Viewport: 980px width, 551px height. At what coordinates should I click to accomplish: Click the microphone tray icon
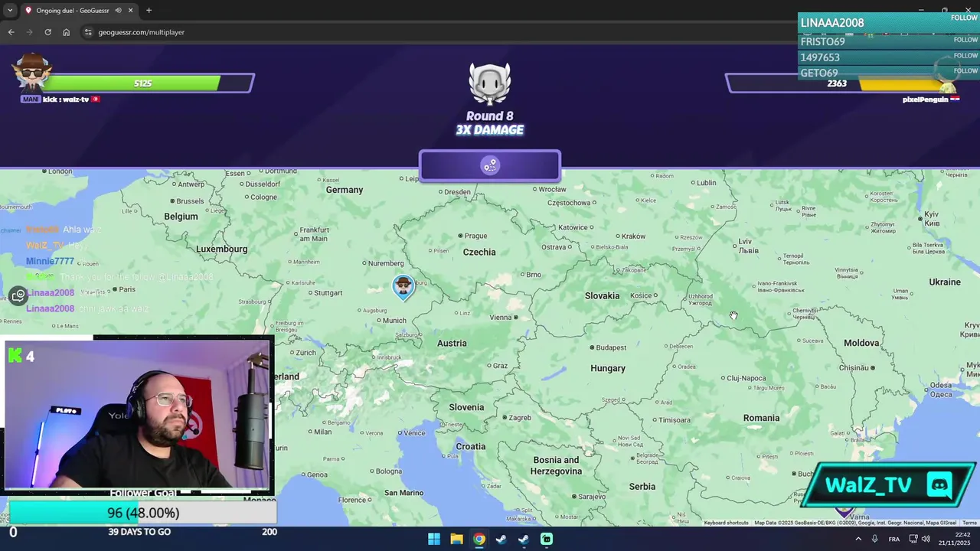(x=874, y=539)
